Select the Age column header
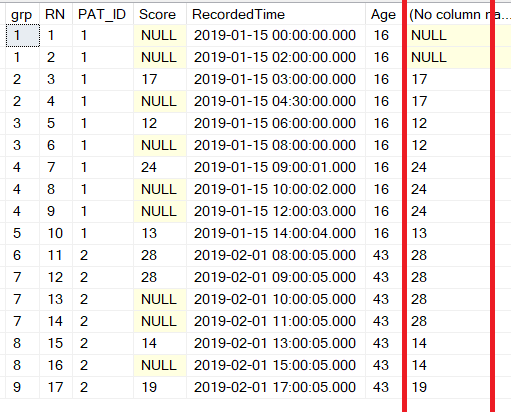 coord(383,14)
